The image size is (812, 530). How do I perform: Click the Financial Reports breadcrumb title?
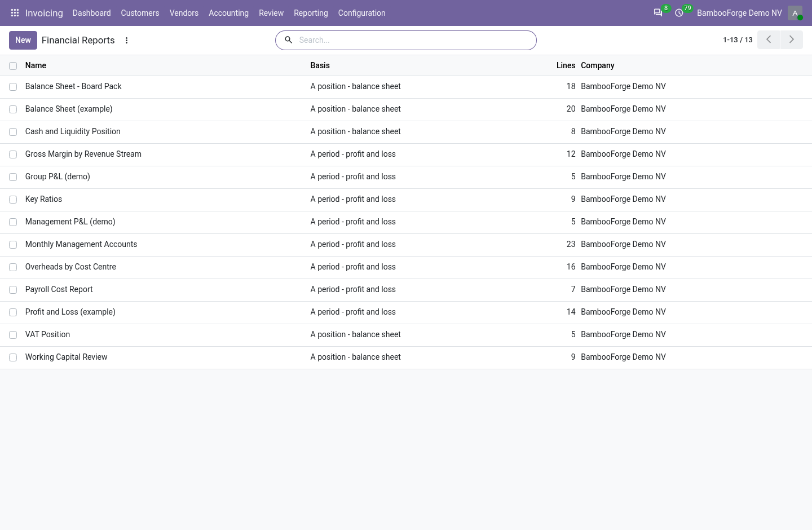78,40
